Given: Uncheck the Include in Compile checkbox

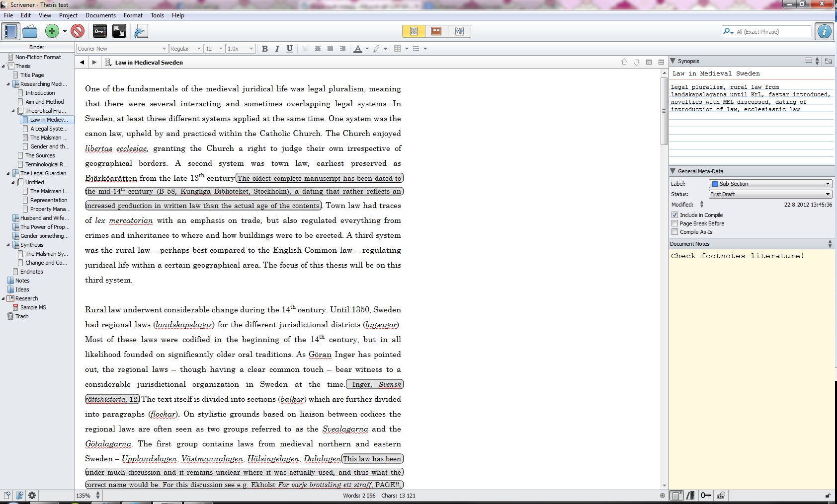Looking at the screenshot, I should click(674, 215).
